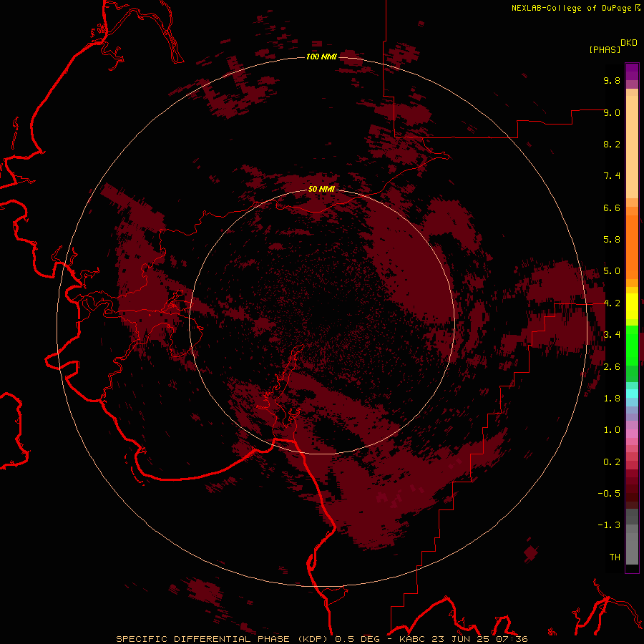Click the DKD label above the color scale
Screen dimensions: 644x644
point(629,43)
